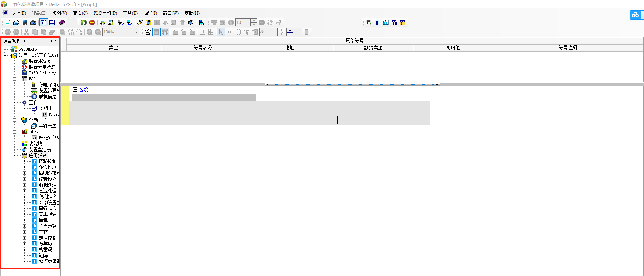644x276 pixels.
Task: Collapse 区段 1 in ladder editor
Action: (x=75, y=89)
